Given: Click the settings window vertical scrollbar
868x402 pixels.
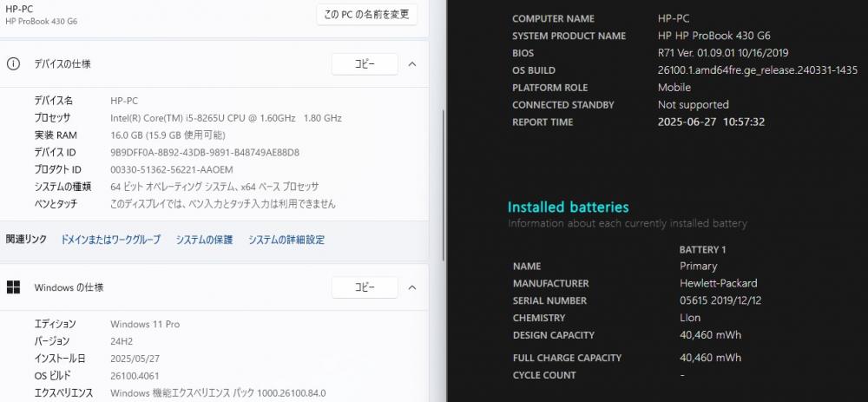Looking at the screenshot, I should coord(444,186).
